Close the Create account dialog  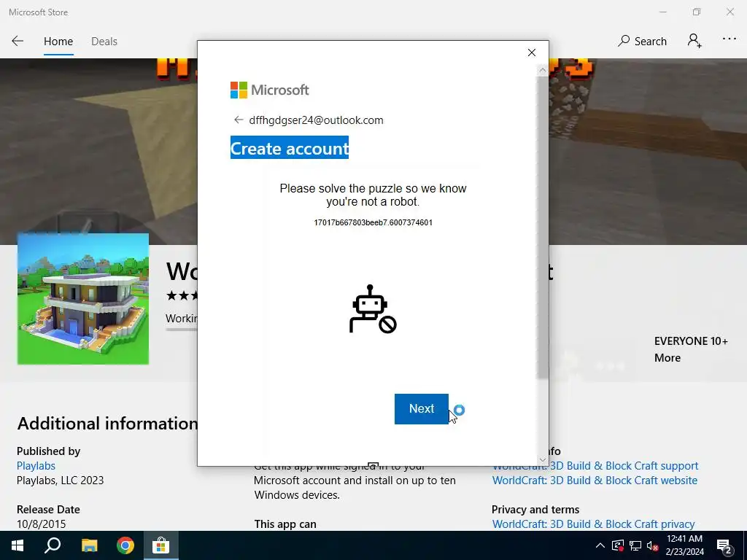point(532,52)
